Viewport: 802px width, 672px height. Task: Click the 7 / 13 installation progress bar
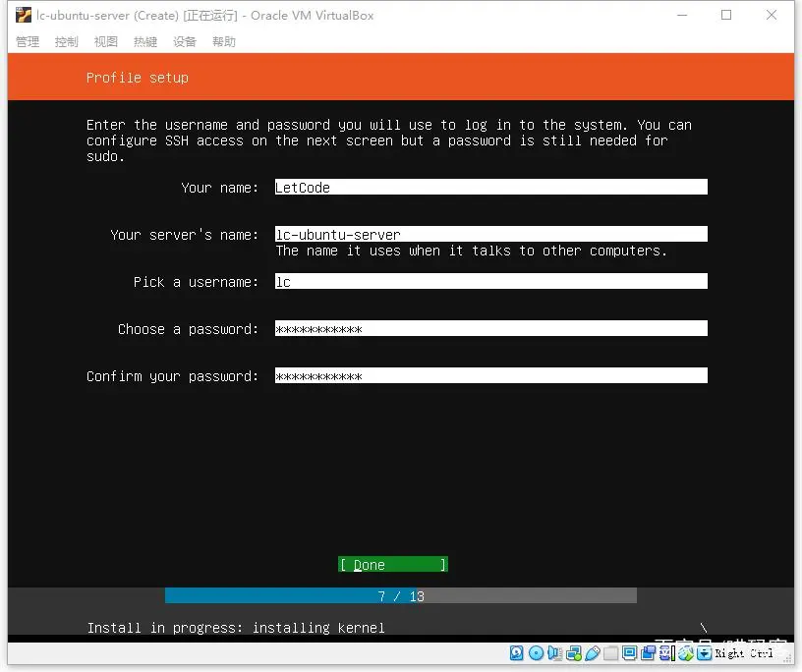401,595
